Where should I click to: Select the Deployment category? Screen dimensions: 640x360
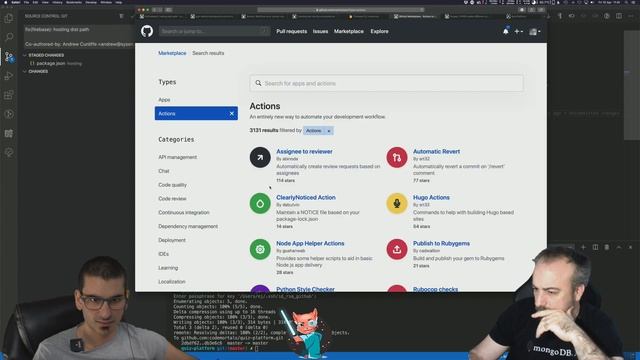click(x=172, y=240)
